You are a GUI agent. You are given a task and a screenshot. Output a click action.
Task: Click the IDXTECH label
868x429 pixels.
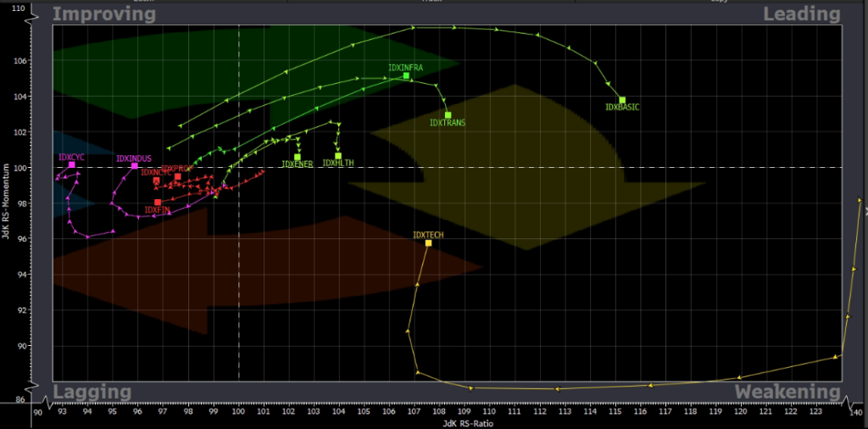point(428,235)
